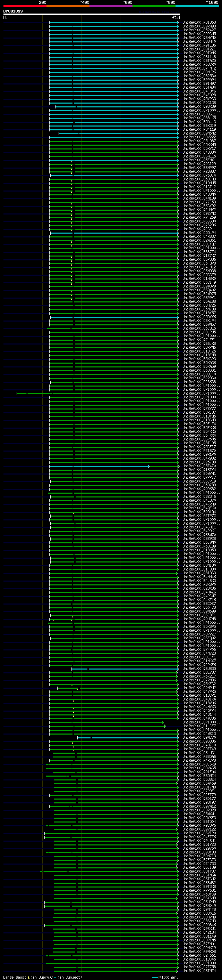The image size is (222, 980).
Task: Click the UniRef100_Q5VRG3 label
Action: [x=199, y=99]
